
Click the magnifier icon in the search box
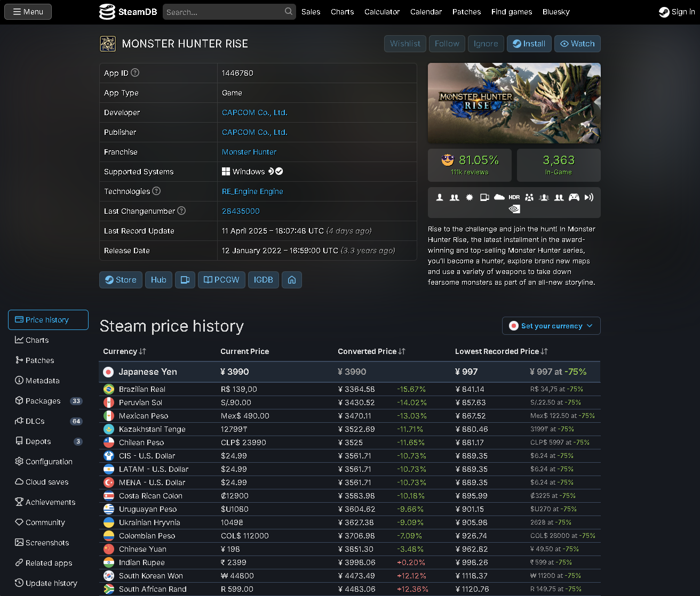[289, 11]
